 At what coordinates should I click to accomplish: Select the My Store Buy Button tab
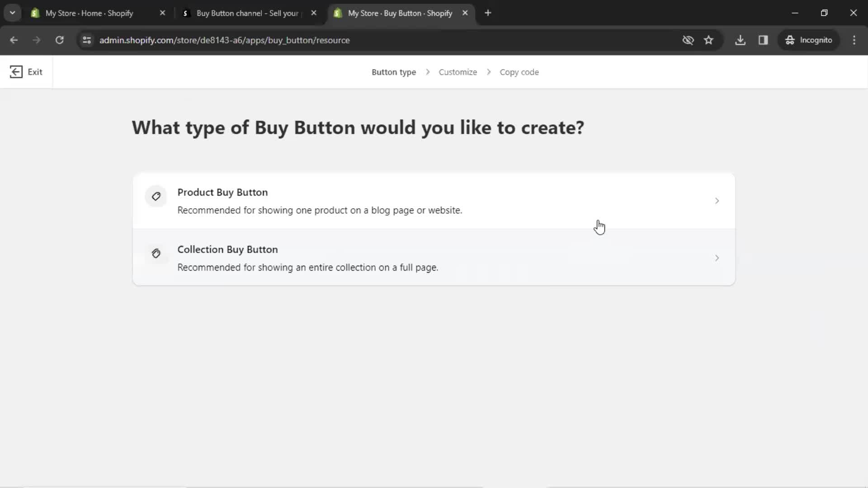click(x=400, y=13)
